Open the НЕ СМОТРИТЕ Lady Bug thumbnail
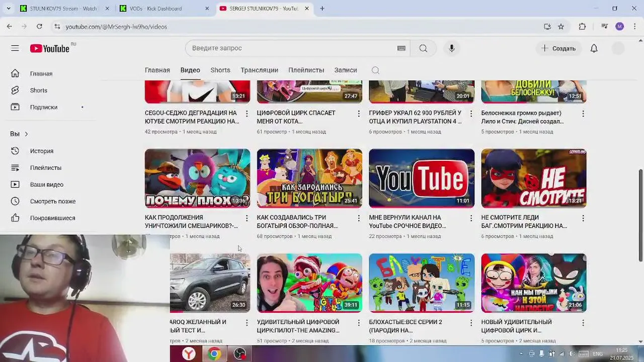The width and height of the screenshot is (644, 362). [534, 178]
